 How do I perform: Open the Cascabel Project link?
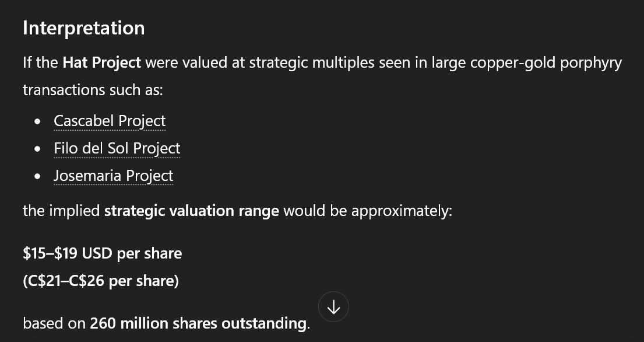[x=110, y=121]
